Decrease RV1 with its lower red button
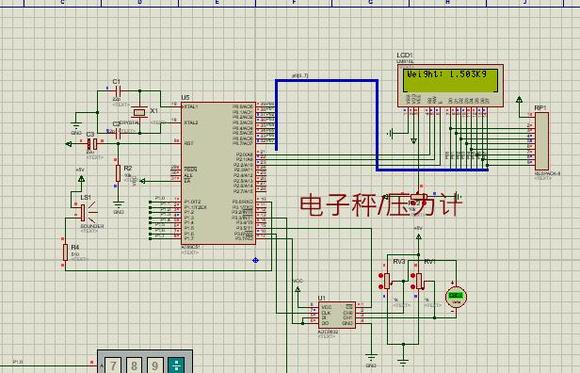580x373 pixels. pyautogui.click(x=413, y=287)
